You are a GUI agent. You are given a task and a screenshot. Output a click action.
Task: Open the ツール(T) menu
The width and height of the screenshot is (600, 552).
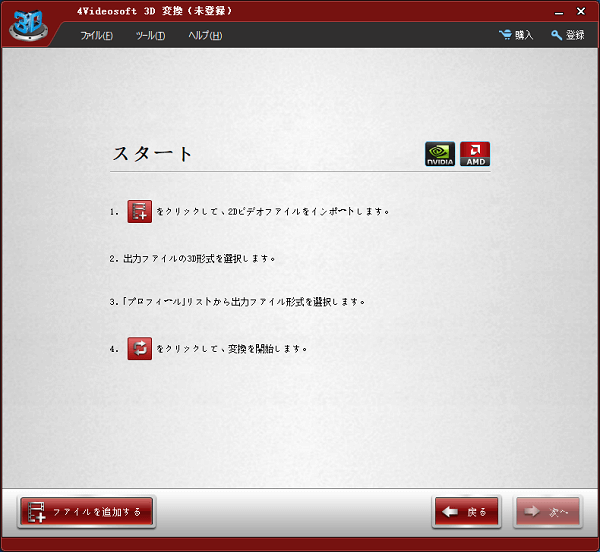coord(150,36)
